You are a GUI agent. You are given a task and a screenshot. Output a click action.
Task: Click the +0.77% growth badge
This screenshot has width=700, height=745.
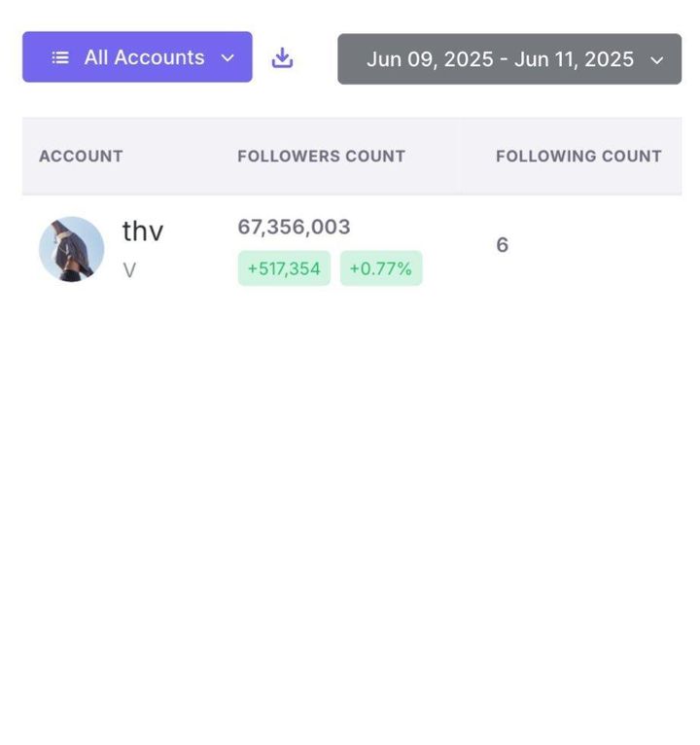pyautogui.click(x=381, y=268)
